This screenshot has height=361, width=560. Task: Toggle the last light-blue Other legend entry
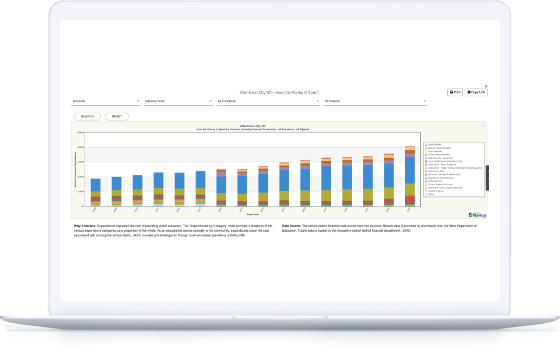[x=429, y=194]
